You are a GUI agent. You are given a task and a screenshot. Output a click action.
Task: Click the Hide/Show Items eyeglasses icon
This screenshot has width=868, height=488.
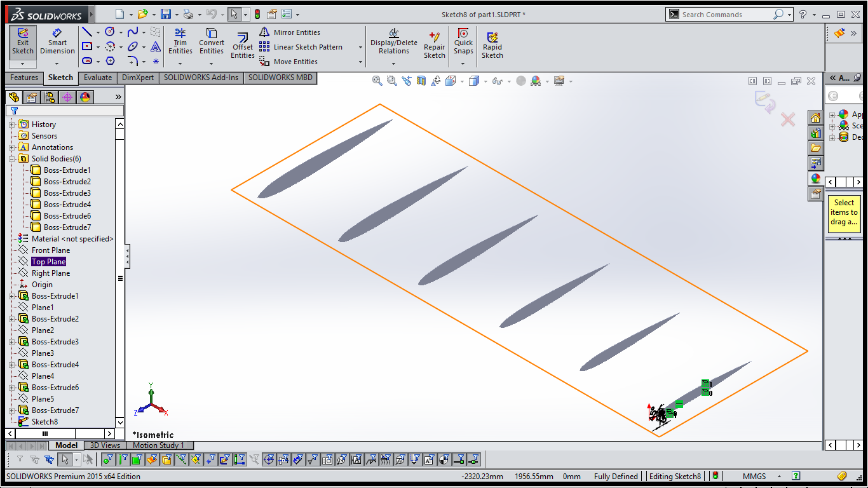[497, 81]
